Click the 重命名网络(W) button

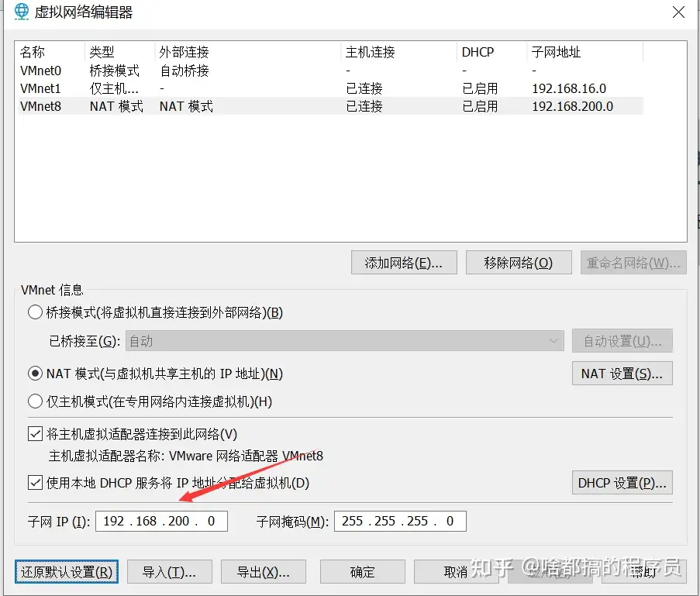[633, 263]
